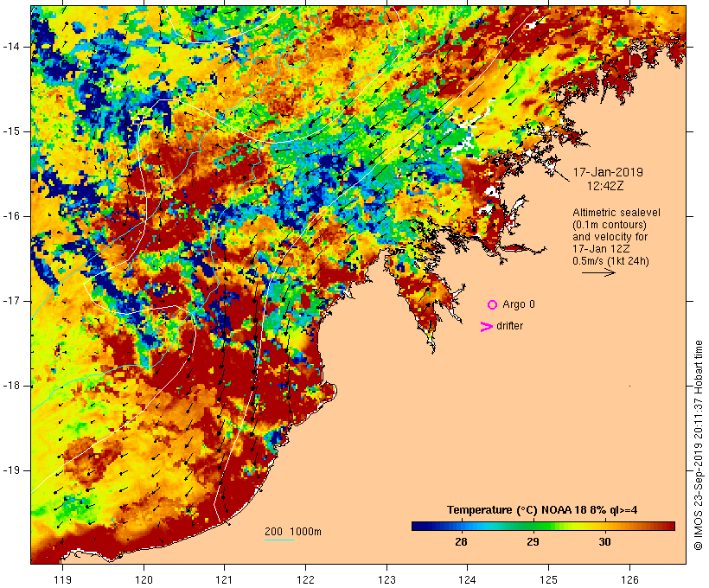Viewport: 709px width, 588px height.
Task: Click the '126' longitude axis label
Action: point(629,579)
